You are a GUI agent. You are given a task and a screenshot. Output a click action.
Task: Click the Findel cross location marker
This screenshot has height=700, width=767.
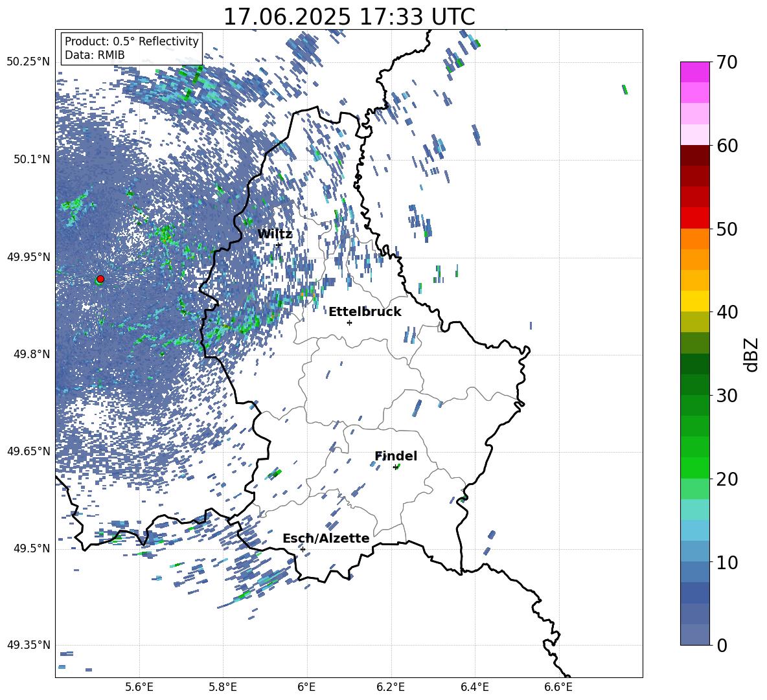(x=395, y=468)
